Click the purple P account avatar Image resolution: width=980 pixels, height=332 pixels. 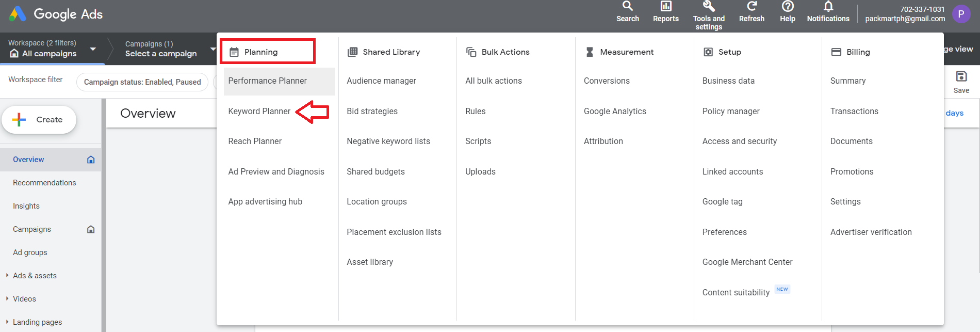[x=961, y=14]
